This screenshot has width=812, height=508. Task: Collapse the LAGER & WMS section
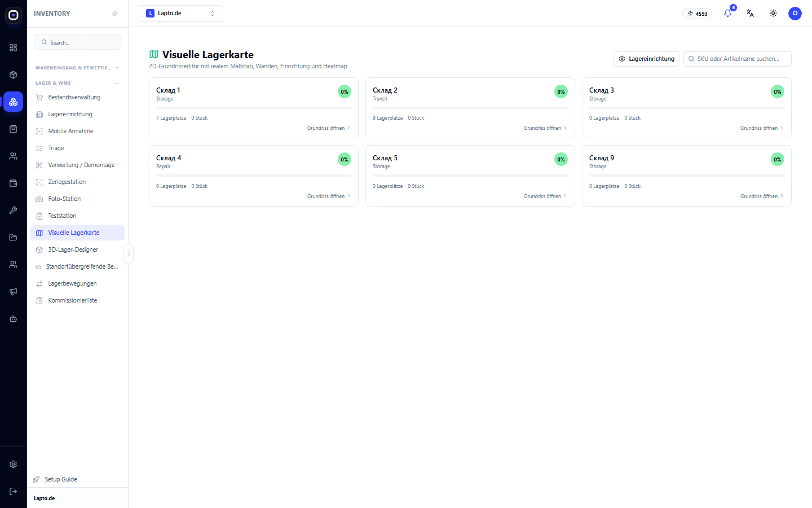77,83
